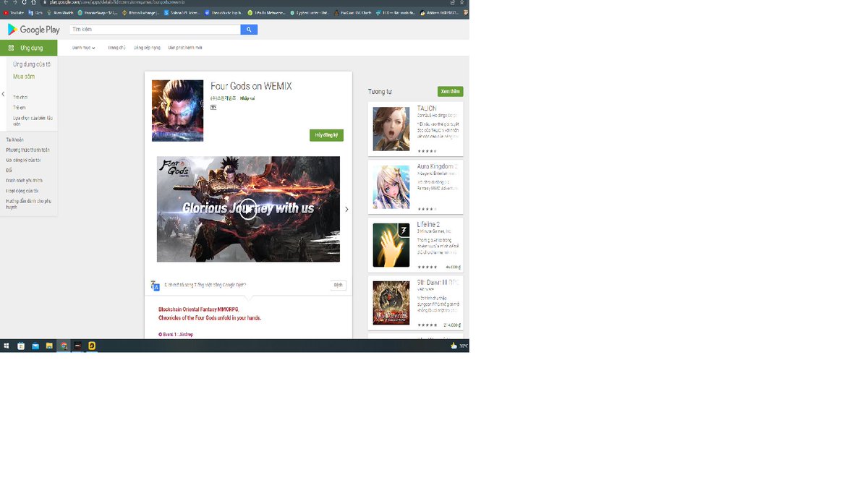Click the content rating badge
The width and height of the screenshot is (868, 488).
coord(213,106)
